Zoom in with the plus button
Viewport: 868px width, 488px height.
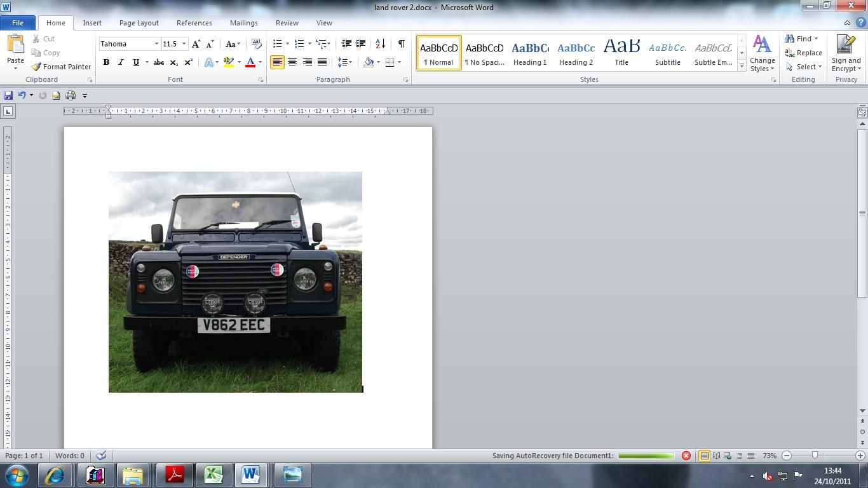(x=860, y=456)
